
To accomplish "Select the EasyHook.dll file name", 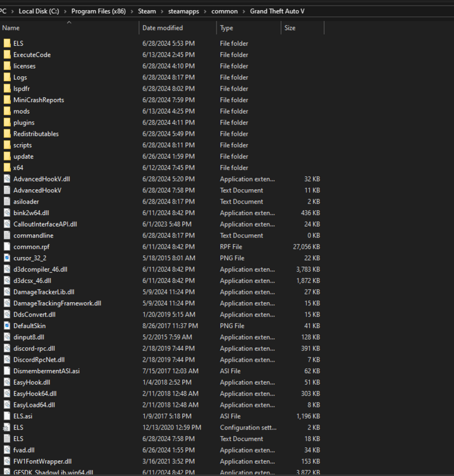I will click(x=32, y=383).
